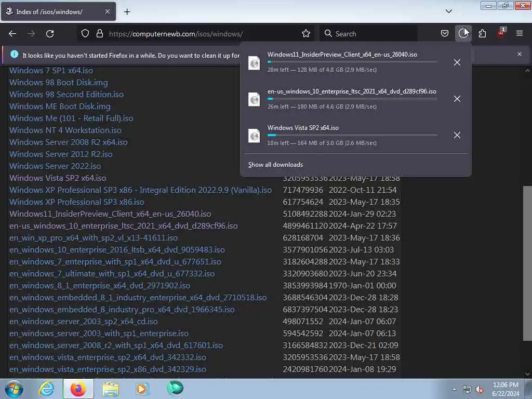Toggle the downloads panel toolbar button
The height and width of the screenshot is (399, 532).
pos(463,34)
